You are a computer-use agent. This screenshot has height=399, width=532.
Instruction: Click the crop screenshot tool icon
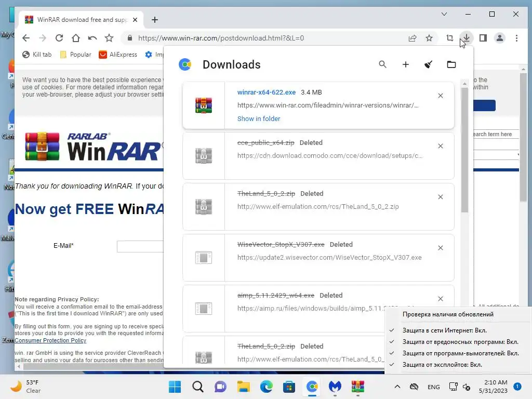(x=450, y=38)
